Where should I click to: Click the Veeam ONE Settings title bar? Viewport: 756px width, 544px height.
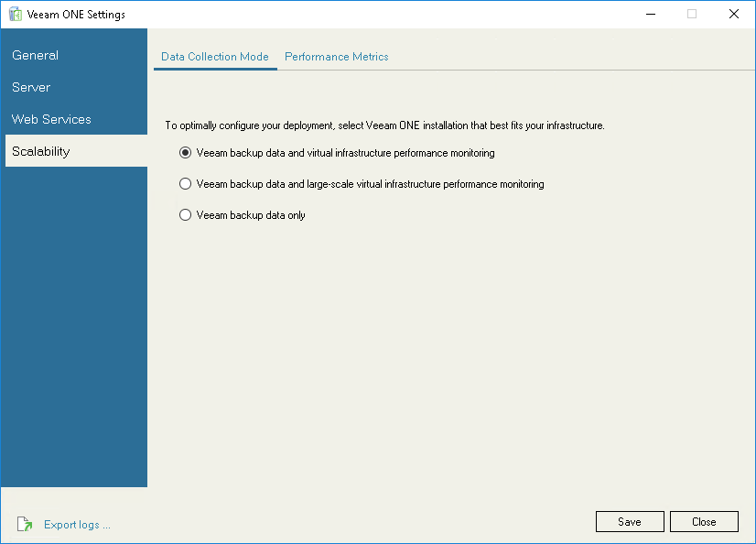coord(366,14)
